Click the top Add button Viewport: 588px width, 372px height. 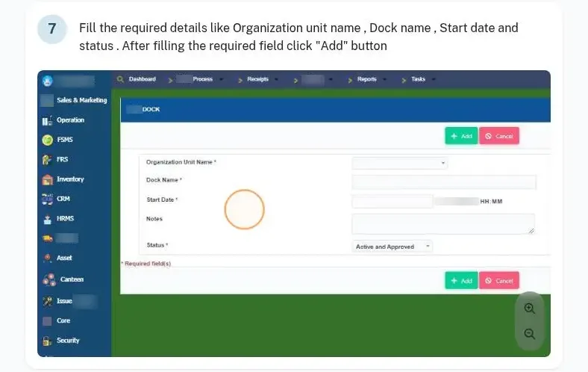click(x=461, y=136)
